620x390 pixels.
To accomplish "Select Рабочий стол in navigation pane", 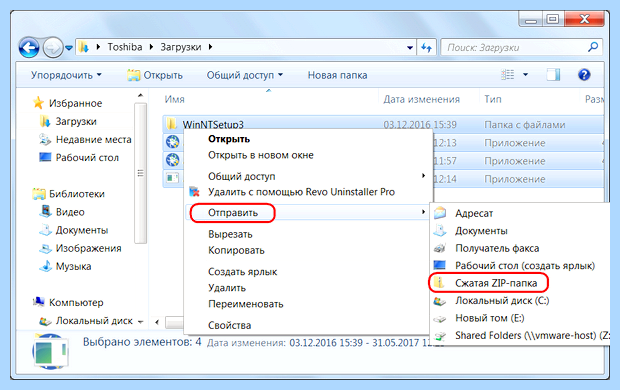I will point(79,157).
